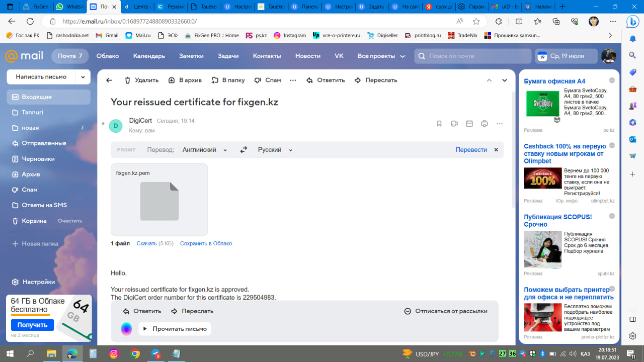This screenshot has width=644, height=362.
Task: Create a new folder with Новая папка
Action: (x=35, y=244)
